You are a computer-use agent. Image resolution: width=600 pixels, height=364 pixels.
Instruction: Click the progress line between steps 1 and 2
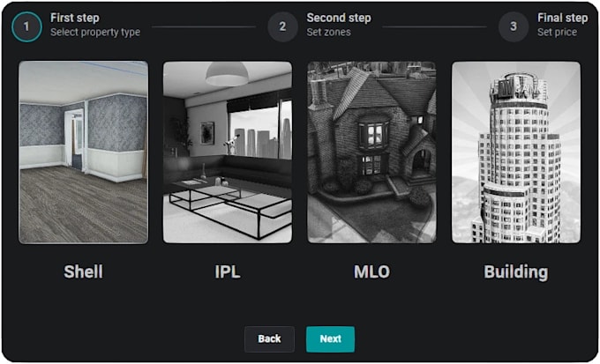204,26
